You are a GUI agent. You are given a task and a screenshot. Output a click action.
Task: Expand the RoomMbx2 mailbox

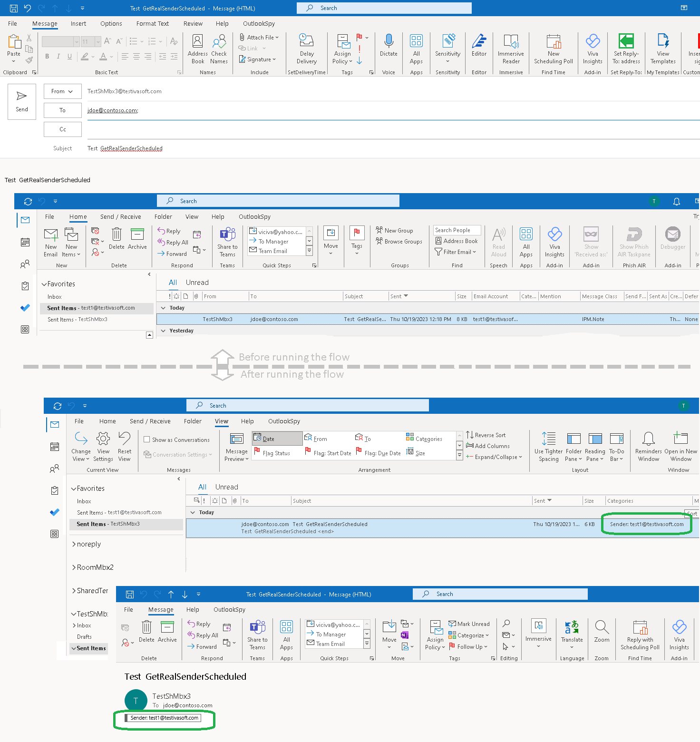[74, 567]
